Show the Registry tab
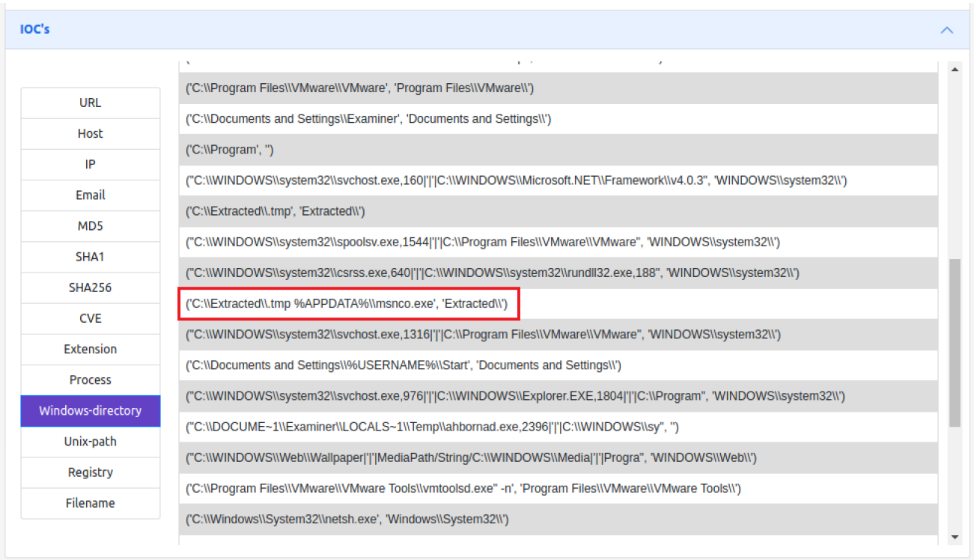Screen dimensions: 974x560 pyautogui.click(x=90, y=472)
